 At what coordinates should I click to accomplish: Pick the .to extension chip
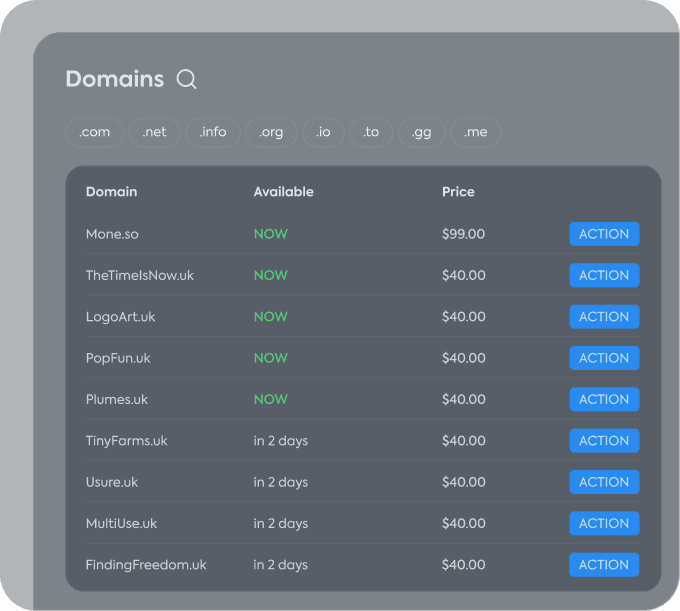[371, 132]
